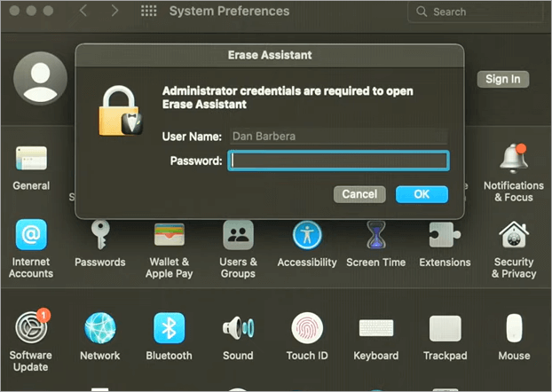Click the user profile avatar
Screen dimensions: 552x392
40,78
